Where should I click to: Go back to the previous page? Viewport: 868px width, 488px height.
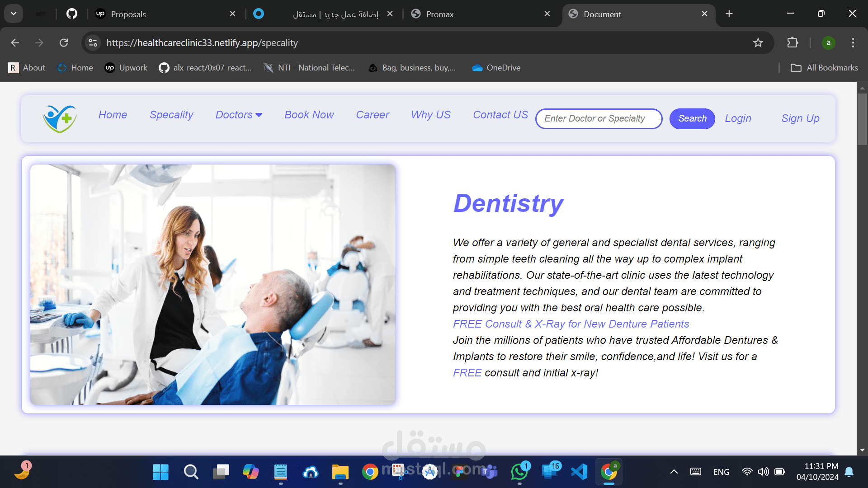pyautogui.click(x=15, y=43)
